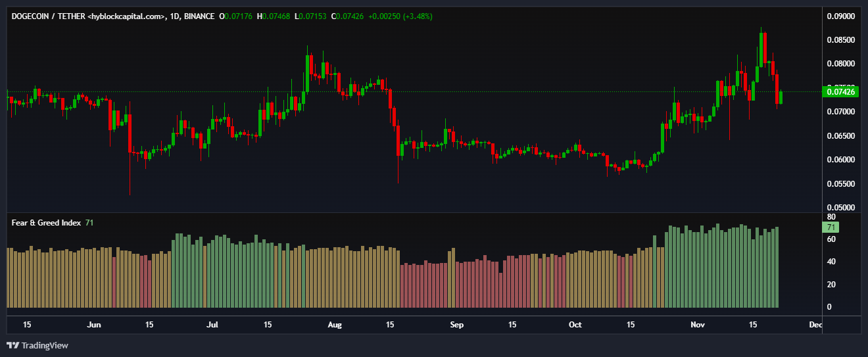Select the Oct label on time axis

click(575, 325)
